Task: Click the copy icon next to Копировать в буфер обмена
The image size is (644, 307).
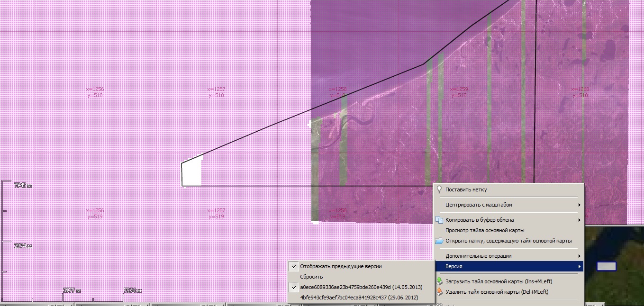Action: point(439,220)
